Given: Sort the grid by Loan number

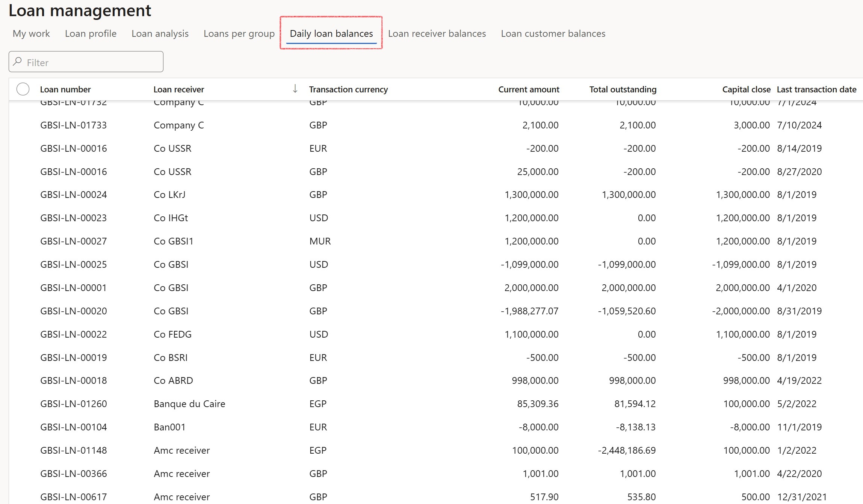Looking at the screenshot, I should 65,89.
